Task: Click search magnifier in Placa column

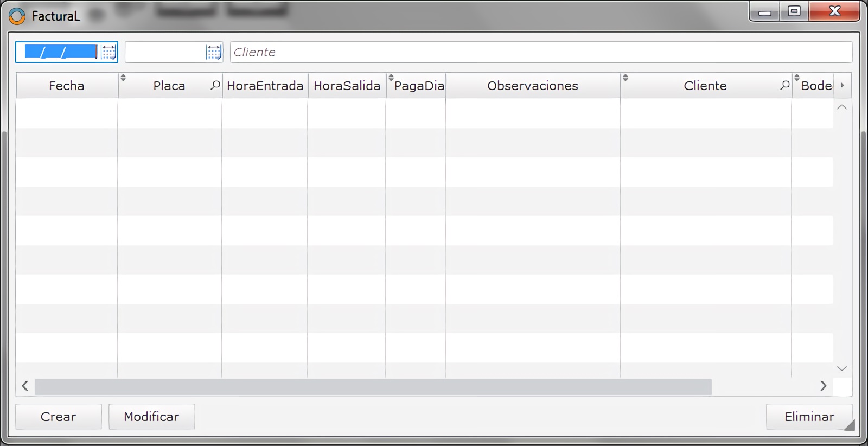Action: coord(215,85)
